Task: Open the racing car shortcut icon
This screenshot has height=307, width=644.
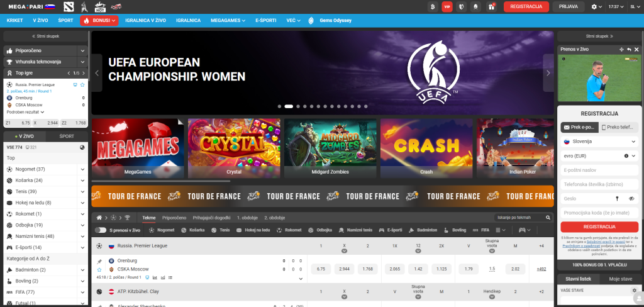Action: pyautogui.click(x=116, y=6)
